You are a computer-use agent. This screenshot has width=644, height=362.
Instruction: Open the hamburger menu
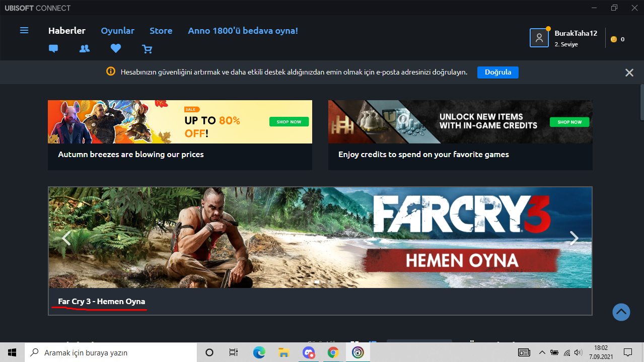[x=24, y=31]
